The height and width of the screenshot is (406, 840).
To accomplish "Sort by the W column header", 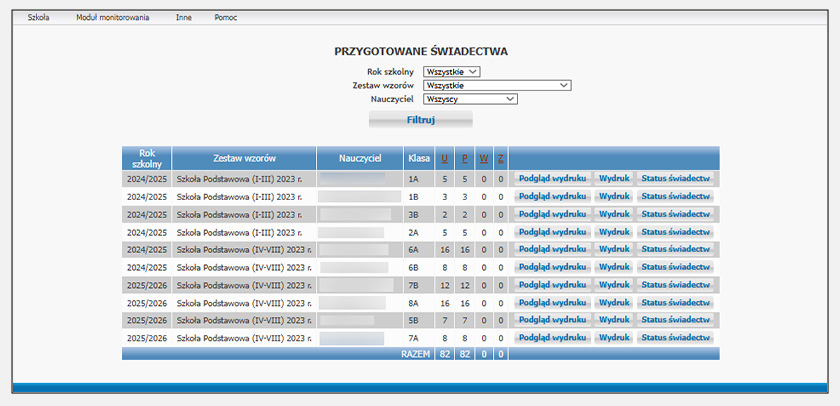I will coord(484,158).
